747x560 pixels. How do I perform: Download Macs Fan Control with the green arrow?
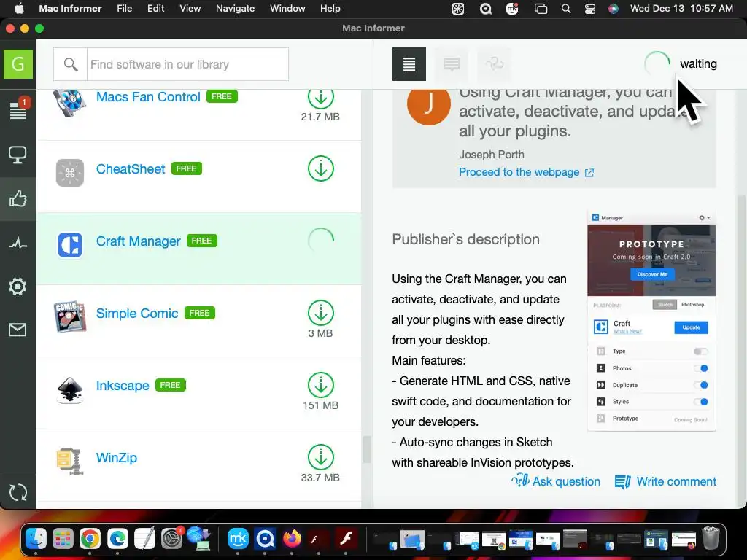[321, 97]
